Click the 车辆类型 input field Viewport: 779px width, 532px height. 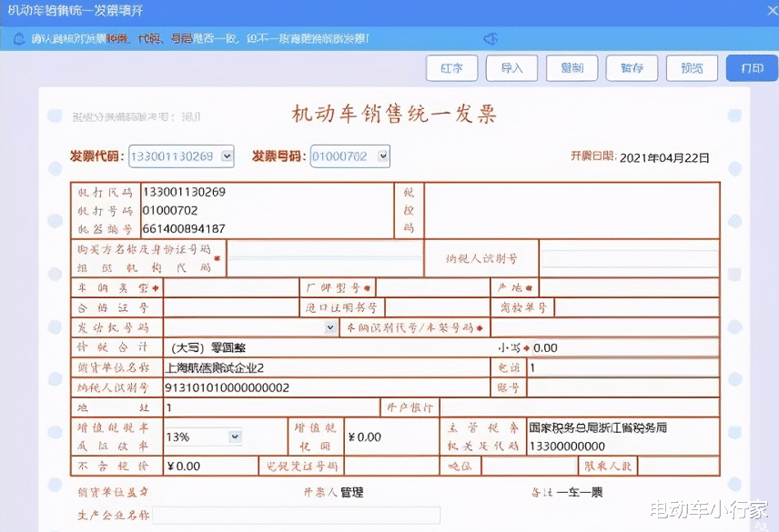tap(231, 288)
